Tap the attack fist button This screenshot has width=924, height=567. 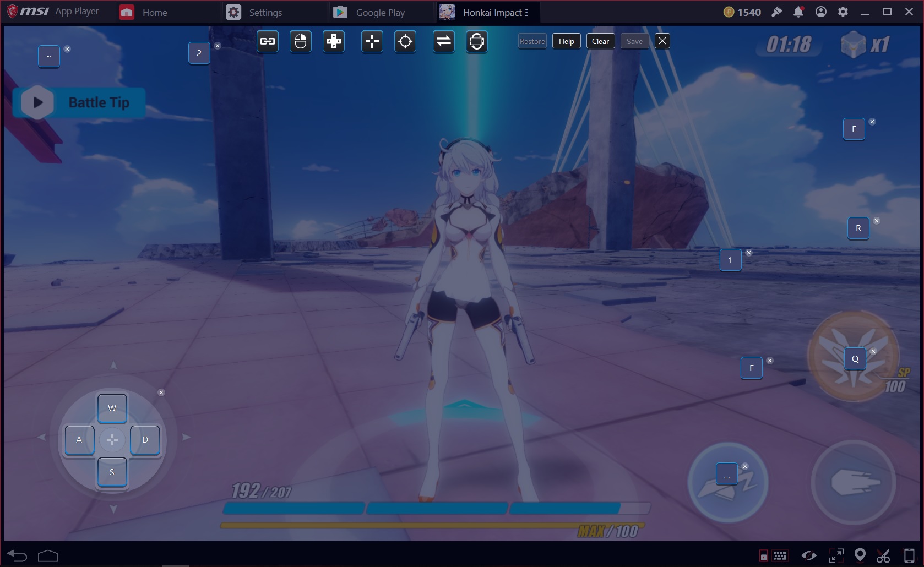coord(854,483)
